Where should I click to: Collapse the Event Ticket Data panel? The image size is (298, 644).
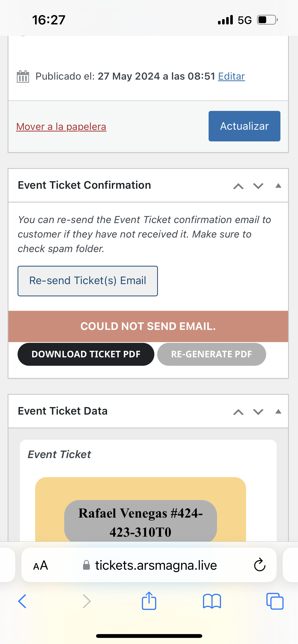[278, 412]
